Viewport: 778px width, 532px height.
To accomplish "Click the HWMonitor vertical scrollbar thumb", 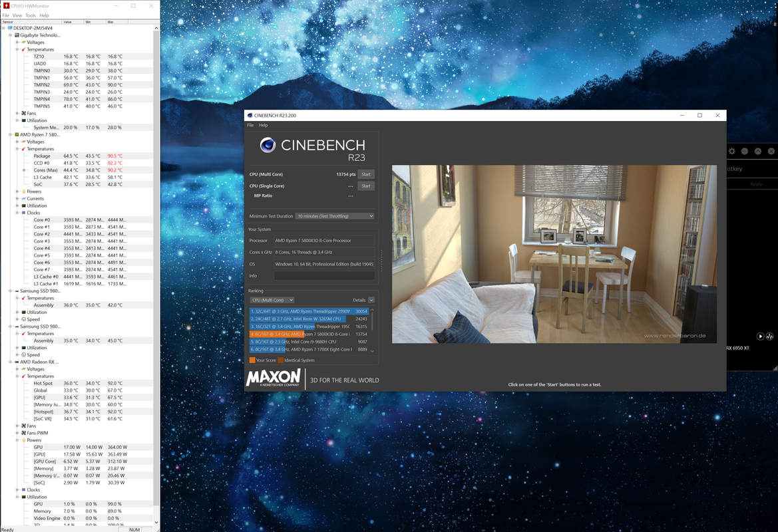I will pos(156,268).
